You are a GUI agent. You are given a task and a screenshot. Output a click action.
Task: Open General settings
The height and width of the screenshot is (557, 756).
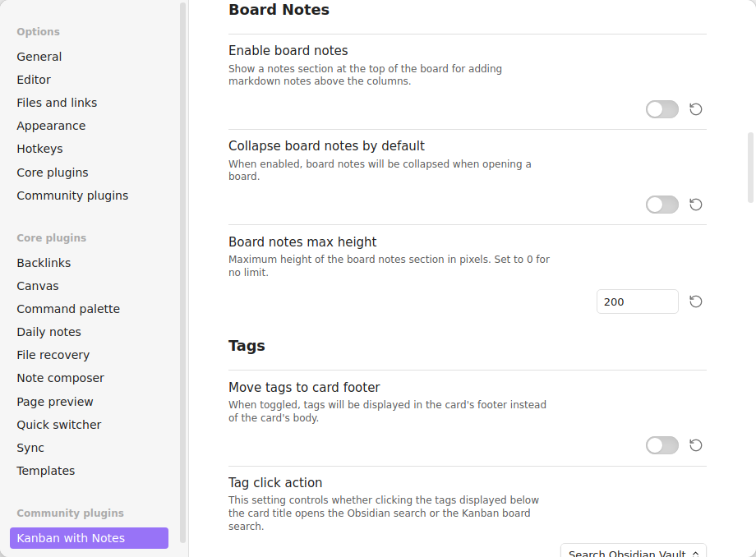click(x=90, y=57)
